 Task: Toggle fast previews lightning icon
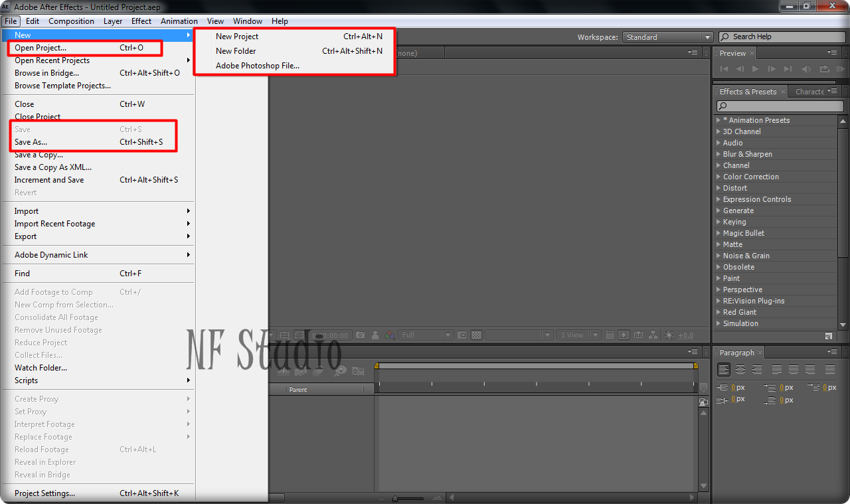tap(624, 335)
